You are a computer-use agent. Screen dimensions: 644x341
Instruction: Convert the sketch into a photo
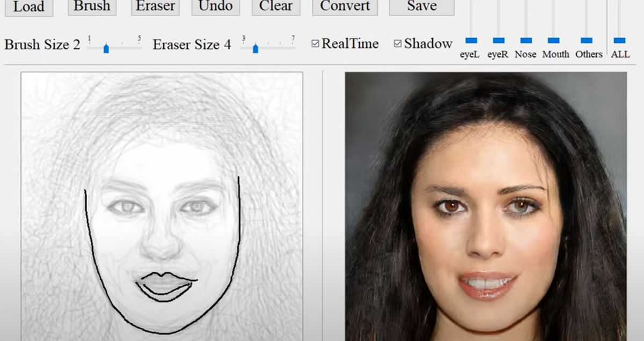pyautogui.click(x=344, y=6)
